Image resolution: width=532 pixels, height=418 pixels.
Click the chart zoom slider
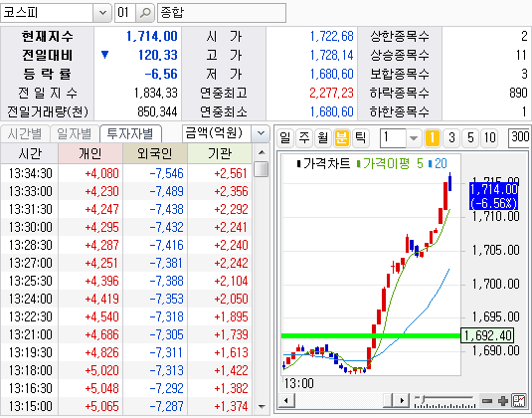point(444,401)
